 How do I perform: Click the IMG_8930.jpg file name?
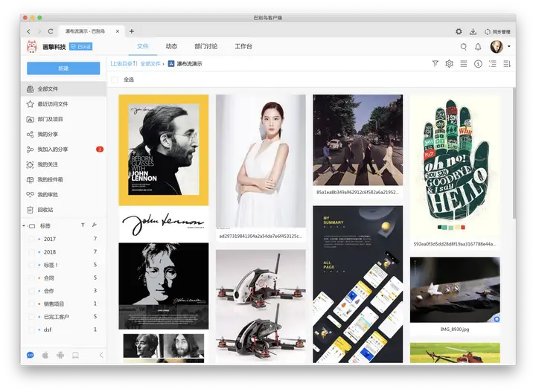[x=455, y=330]
